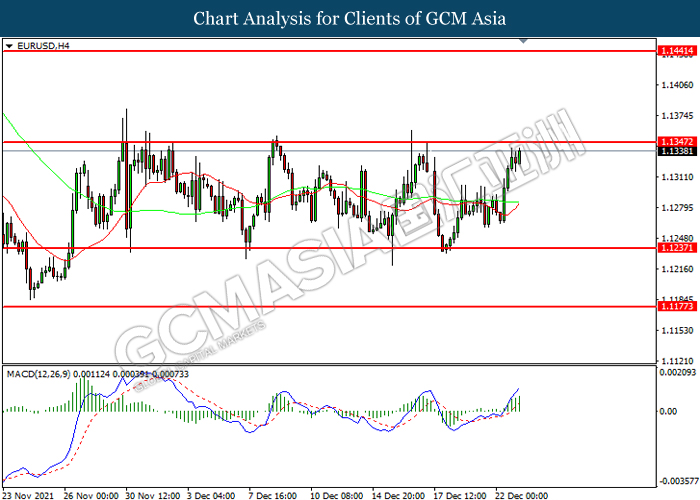
Task: Click the 1.11530 price axis value
Action: 677,330
